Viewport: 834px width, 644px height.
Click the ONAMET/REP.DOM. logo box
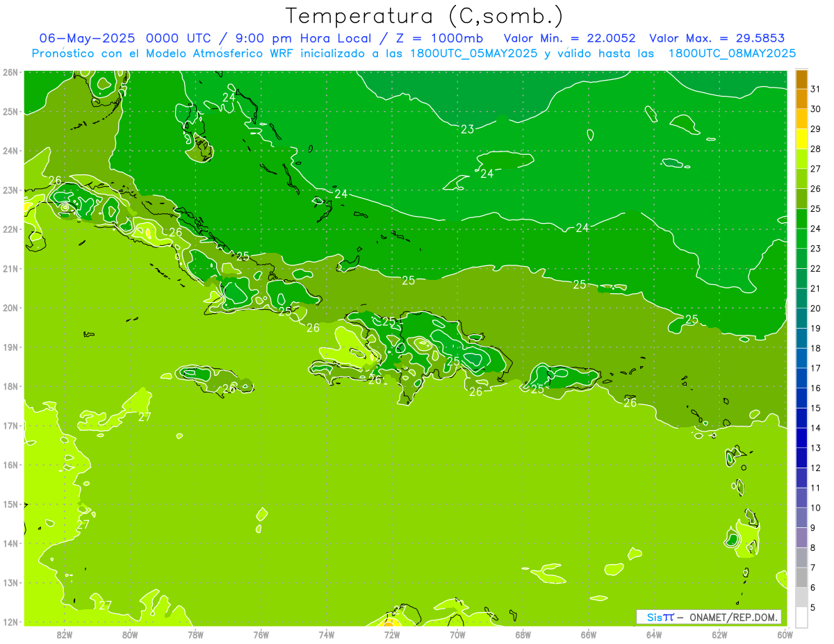pyautogui.click(x=709, y=617)
